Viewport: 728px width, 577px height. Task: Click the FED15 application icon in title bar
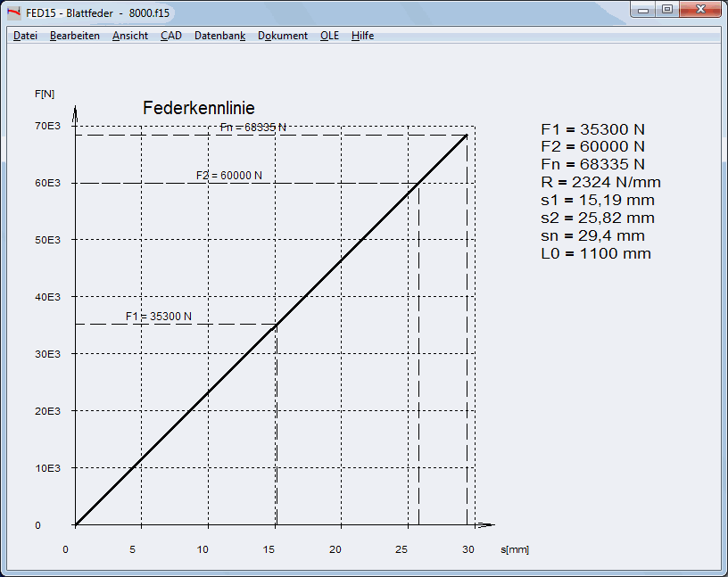pyautogui.click(x=13, y=13)
